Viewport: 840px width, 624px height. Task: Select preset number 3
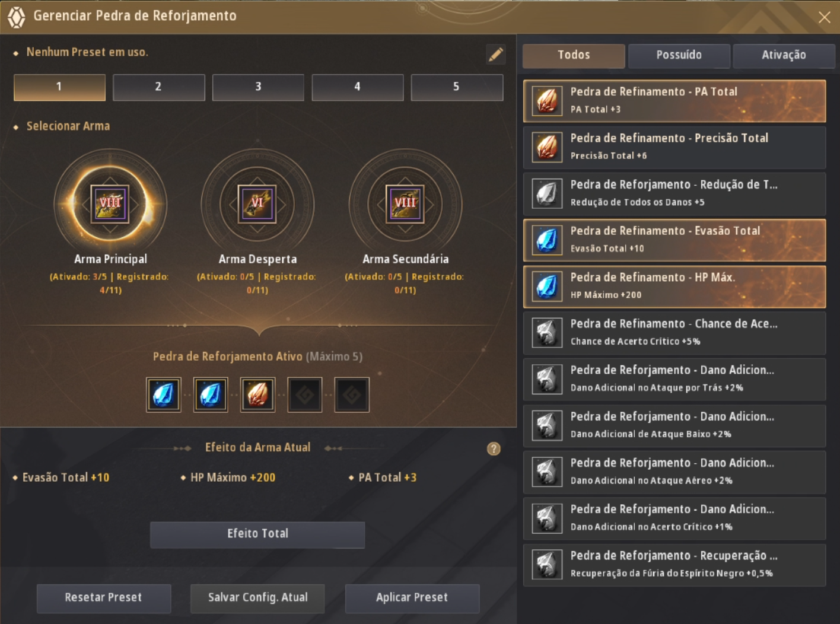pyautogui.click(x=258, y=87)
